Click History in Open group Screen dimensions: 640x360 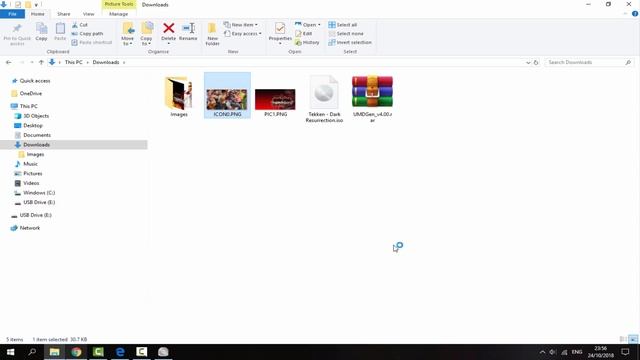tap(307, 42)
